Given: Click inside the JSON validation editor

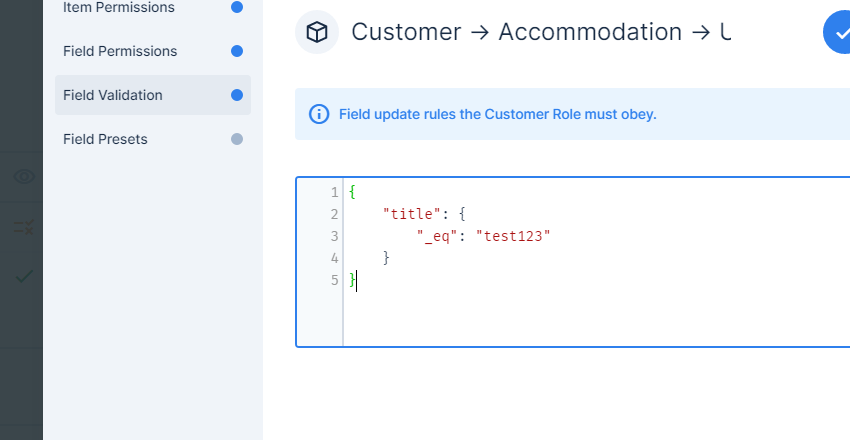Looking at the screenshot, I should pyautogui.click(x=573, y=262).
